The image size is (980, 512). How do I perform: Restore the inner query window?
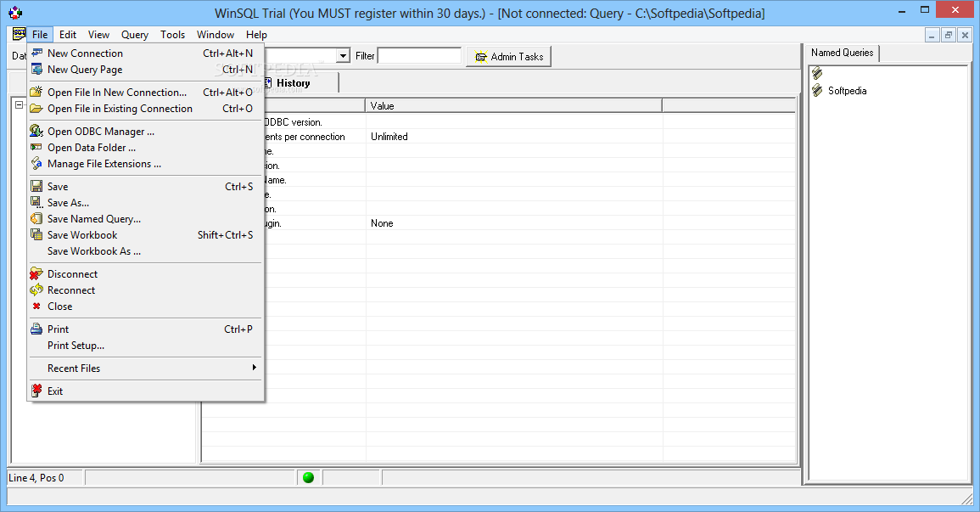tap(948, 35)
